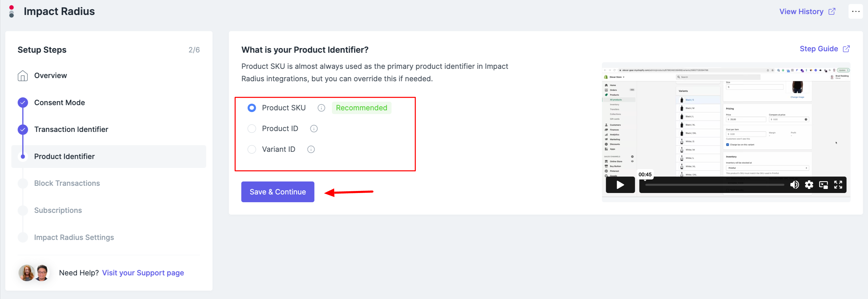Viewport: 868px width, 299px height.
Task: Select the Product ID radio option
Action: pyautogui.click(x=252, y=129)
